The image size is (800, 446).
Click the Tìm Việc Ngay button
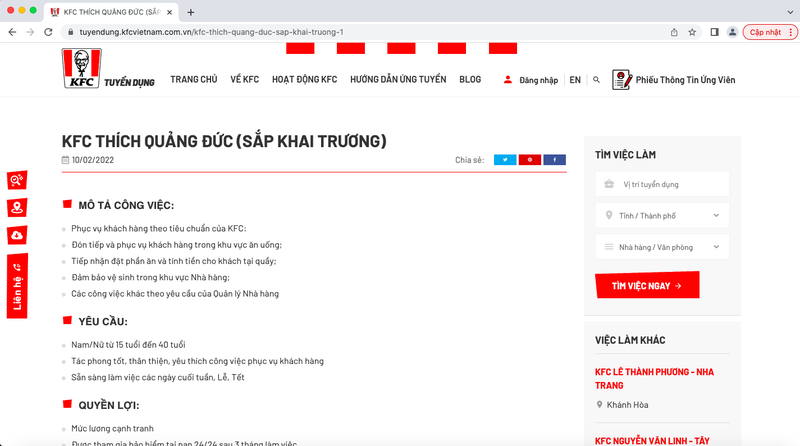647,285
